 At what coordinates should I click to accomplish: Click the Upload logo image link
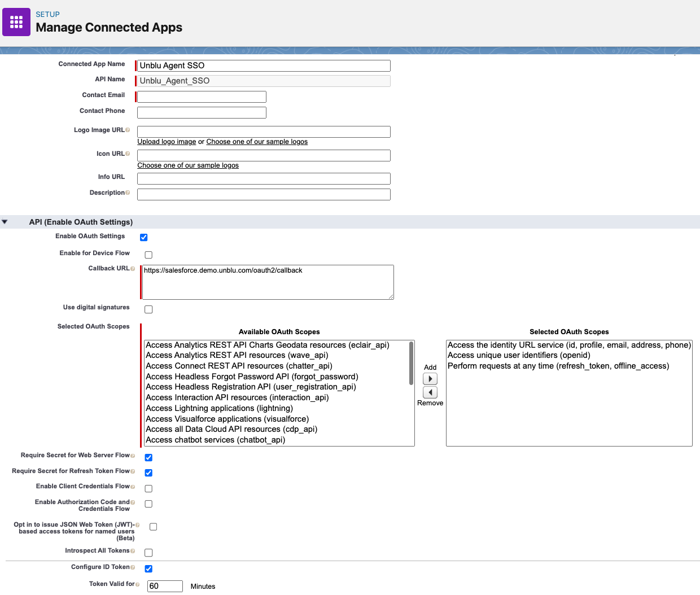(166, 141)
